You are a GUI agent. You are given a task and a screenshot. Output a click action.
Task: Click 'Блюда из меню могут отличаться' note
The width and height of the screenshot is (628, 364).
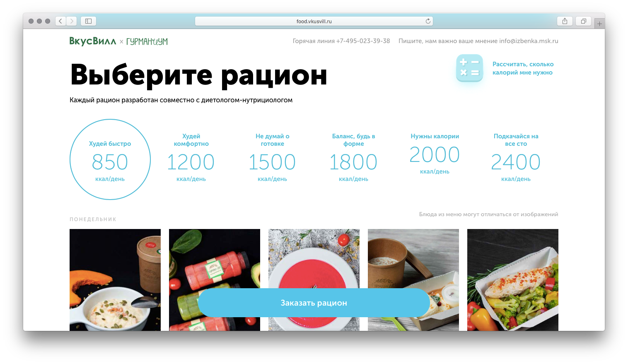tap(488, 215)
